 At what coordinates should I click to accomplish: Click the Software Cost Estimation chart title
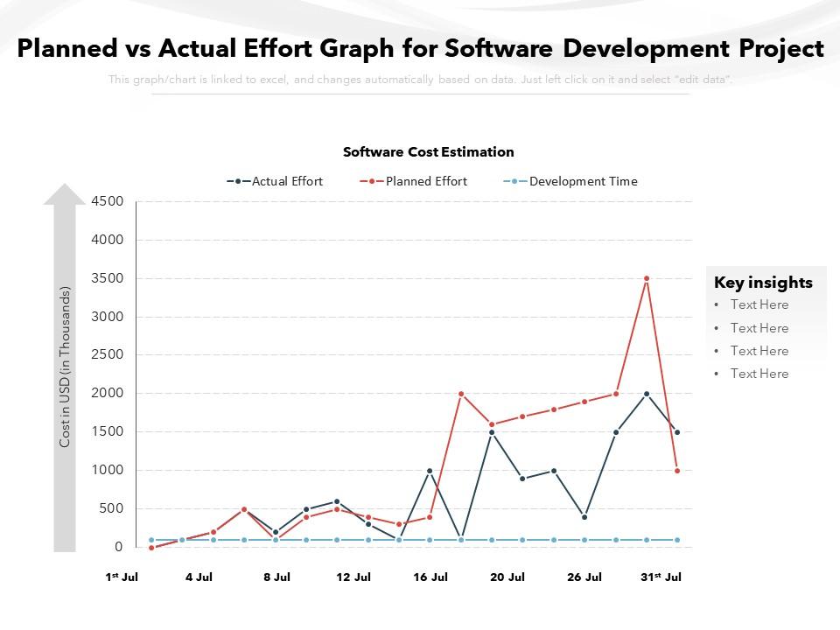tap(428, 152)
